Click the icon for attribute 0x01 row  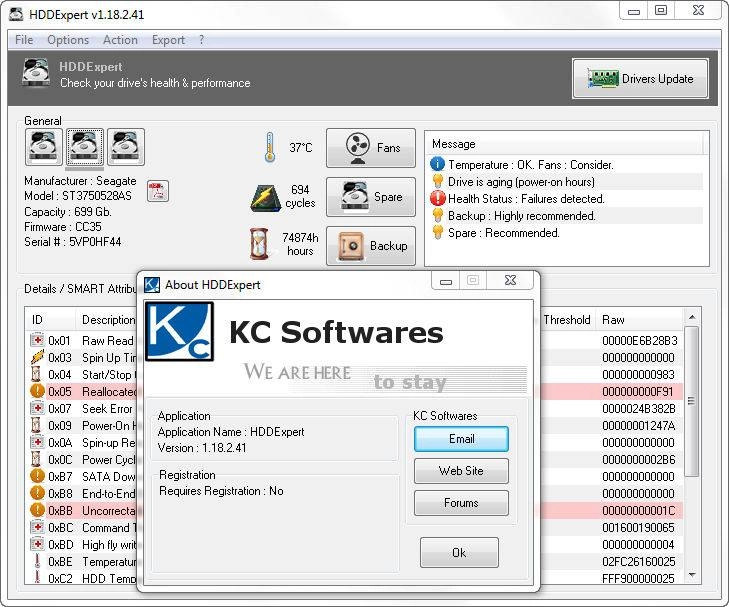tap(37, 340)
